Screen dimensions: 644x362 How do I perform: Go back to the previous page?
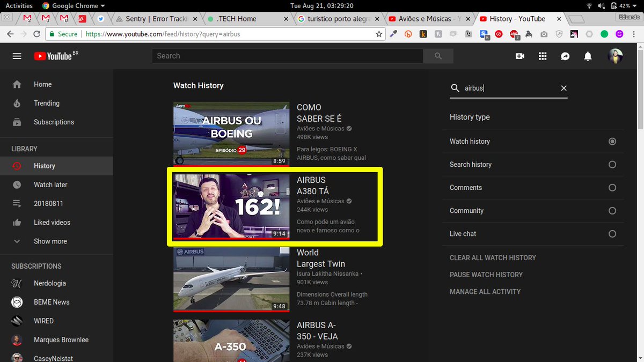10,34
